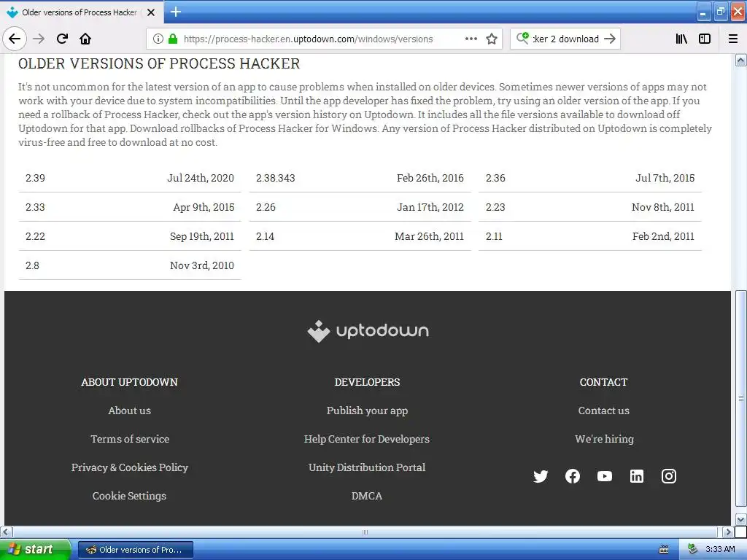Screen dimensions: 747x560
Task: Open version 2.23 entry
Action: pos(589,207)
